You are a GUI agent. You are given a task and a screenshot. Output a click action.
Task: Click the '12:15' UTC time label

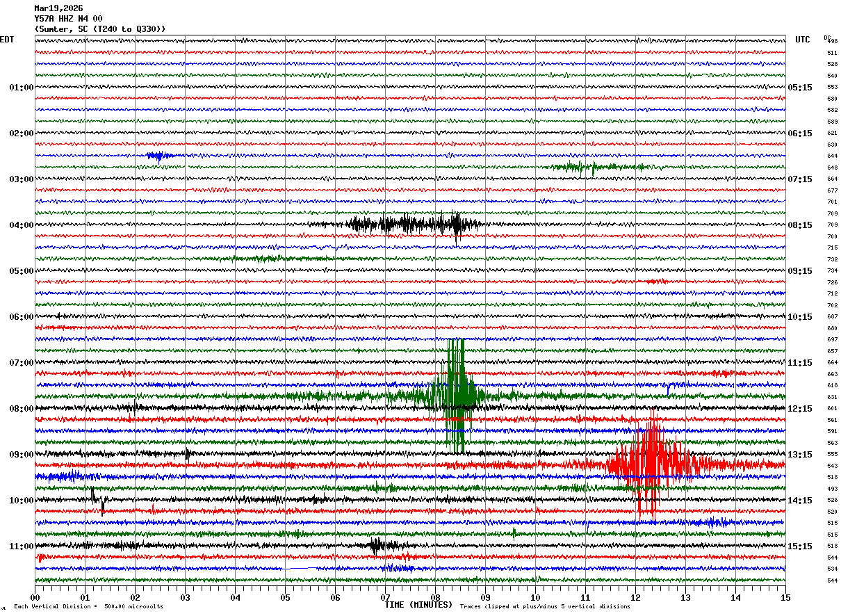(x=800, y=409)
